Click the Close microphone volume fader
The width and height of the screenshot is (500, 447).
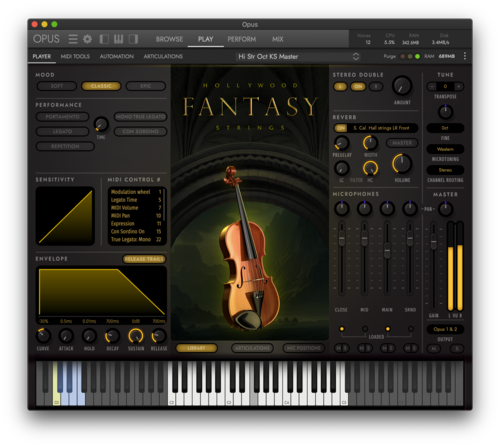tap(342, 239)
